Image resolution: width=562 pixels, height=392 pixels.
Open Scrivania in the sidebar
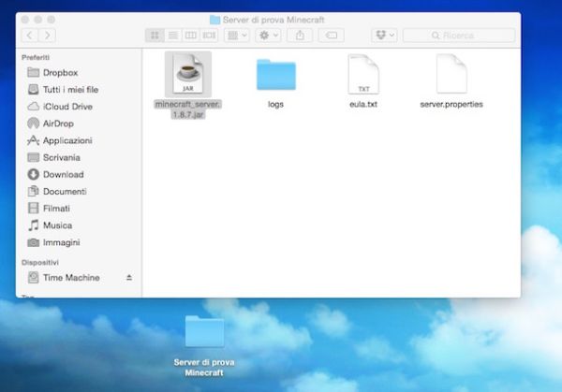(79, 157)
